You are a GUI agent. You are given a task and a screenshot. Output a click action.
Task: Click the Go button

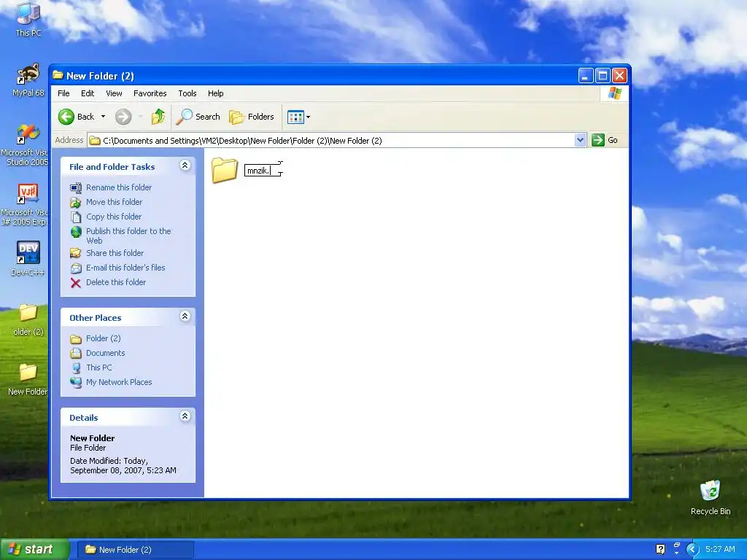[x=605, y=140]
